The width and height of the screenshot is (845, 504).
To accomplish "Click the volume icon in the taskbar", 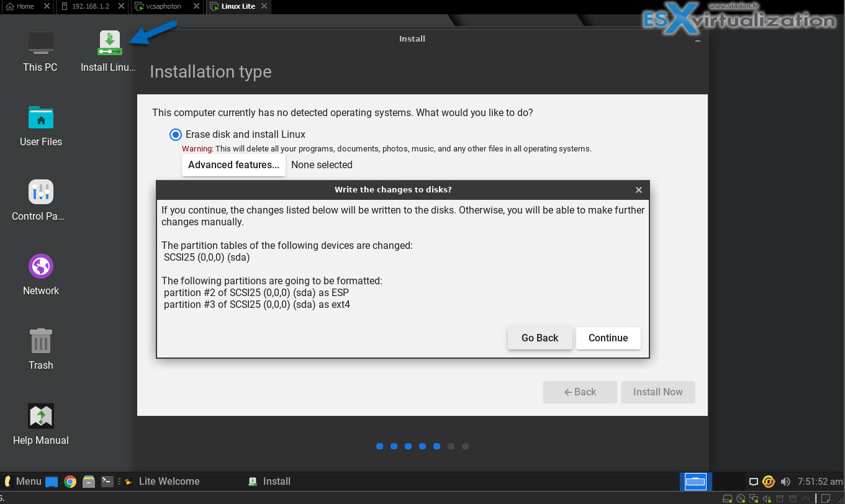I will tap(785, 481).
